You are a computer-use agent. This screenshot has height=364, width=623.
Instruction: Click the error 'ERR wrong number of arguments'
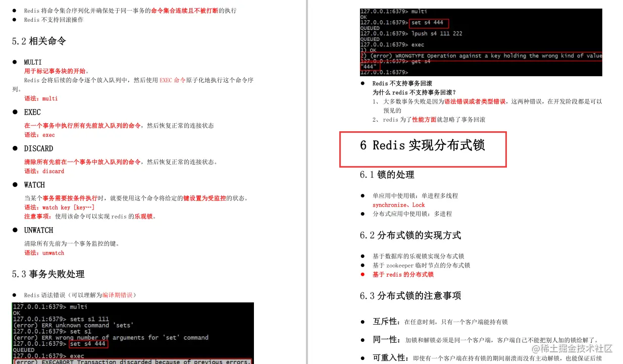(111, 337)
